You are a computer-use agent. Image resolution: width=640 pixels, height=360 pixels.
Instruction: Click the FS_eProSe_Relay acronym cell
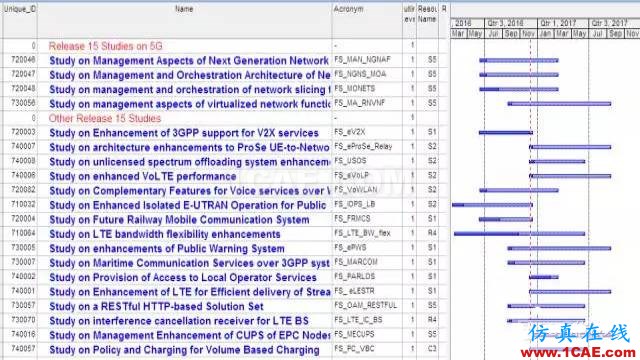(363, 147)
